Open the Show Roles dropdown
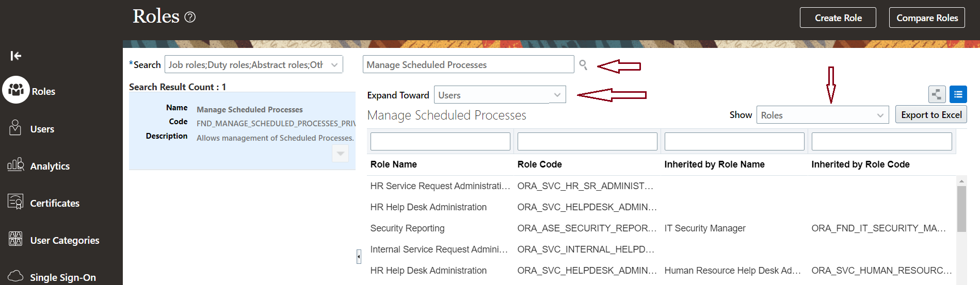The image size is (980, 285). pos(880,115)
